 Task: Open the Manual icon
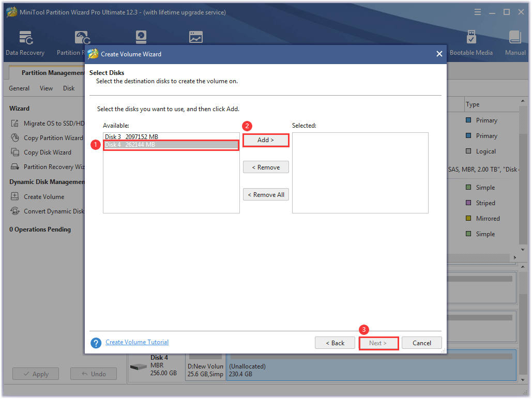pyautogui.click(x=515, y=37)
